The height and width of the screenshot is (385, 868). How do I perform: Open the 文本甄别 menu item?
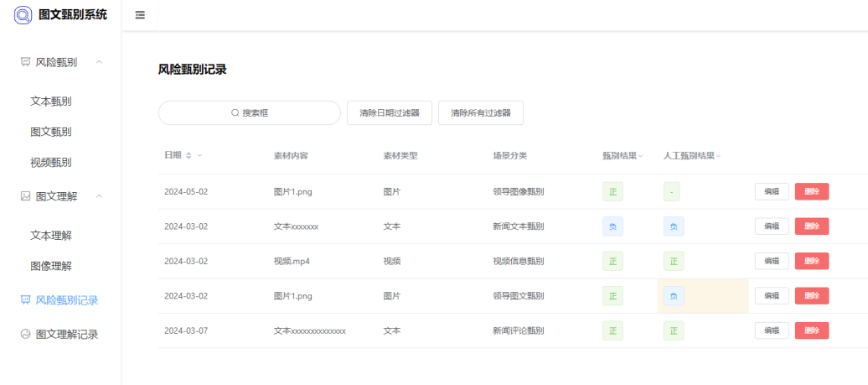coord(51,101)
